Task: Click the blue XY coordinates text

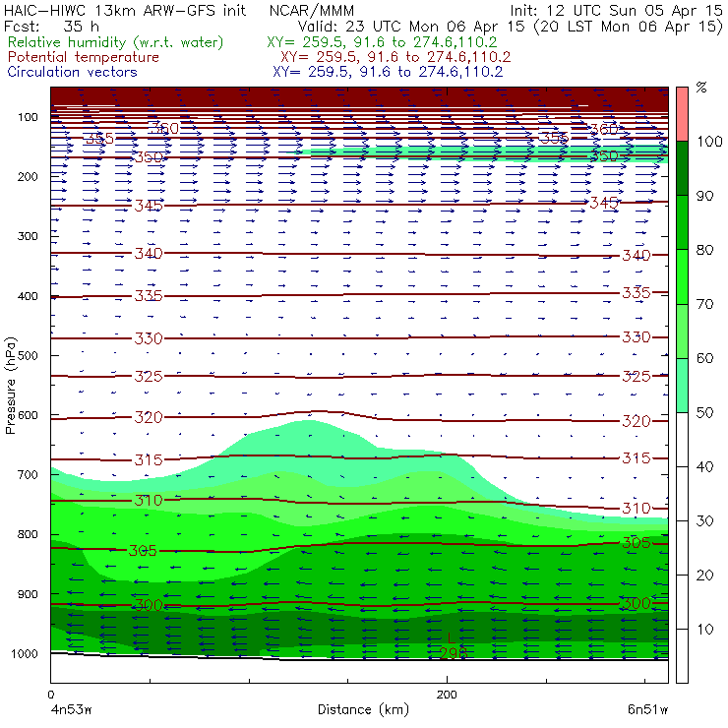Action: pos(388,72)
